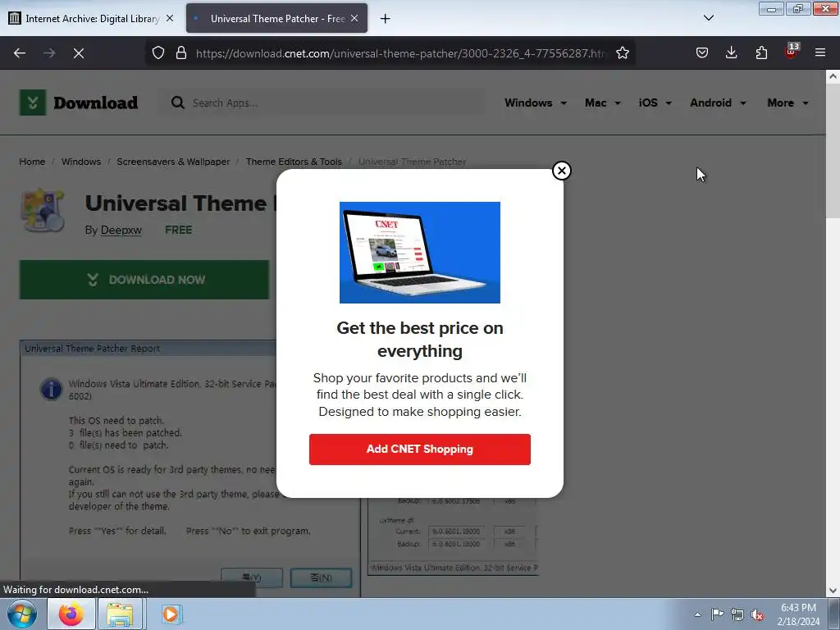
Task: Open tracking protection shield icon
Action: [158, 53]
